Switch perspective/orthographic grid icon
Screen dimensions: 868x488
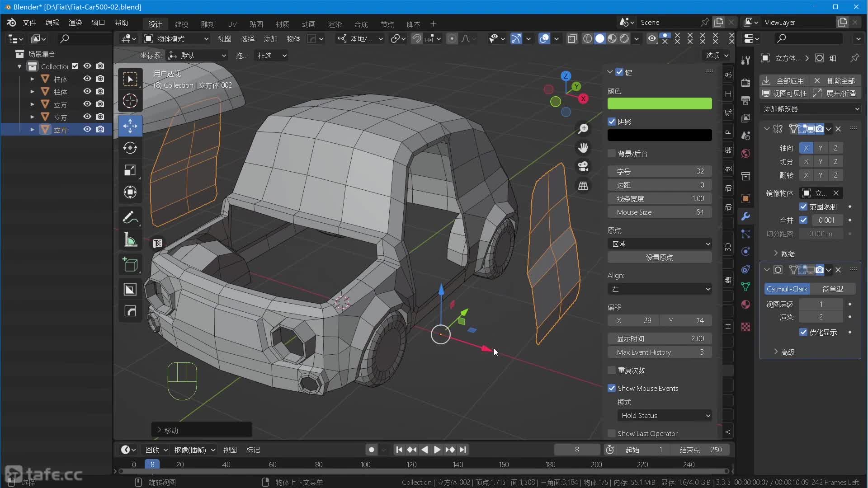click(583, 186)
